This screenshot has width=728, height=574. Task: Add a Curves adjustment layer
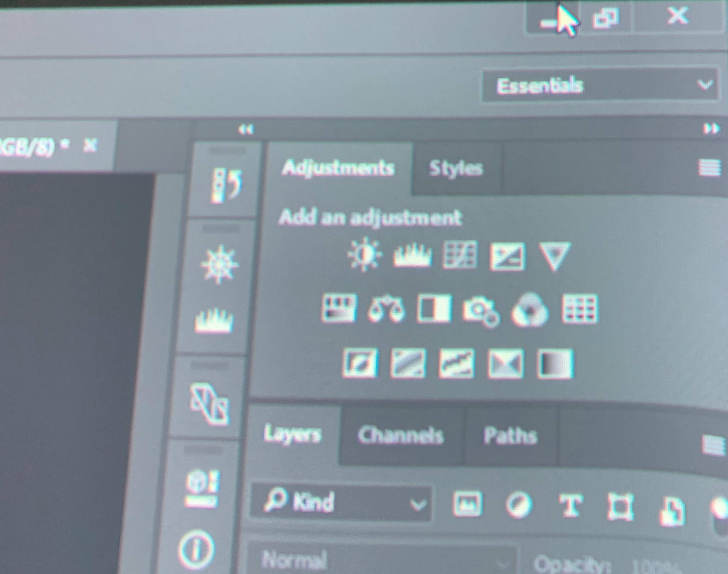pos(460,255)
